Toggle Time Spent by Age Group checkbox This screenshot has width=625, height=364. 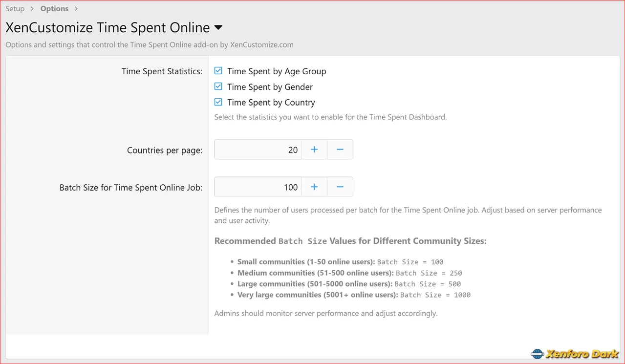tap(218, 71)
